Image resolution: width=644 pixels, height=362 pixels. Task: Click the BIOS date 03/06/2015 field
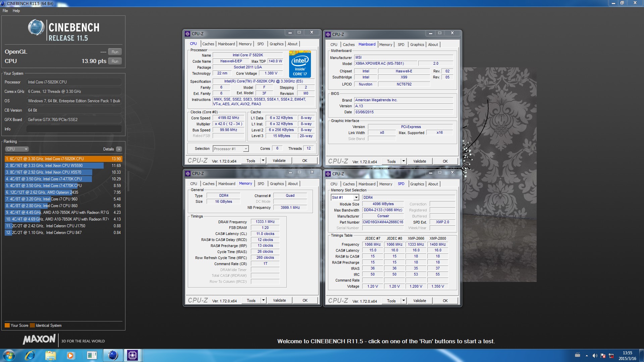[x=404, y=112]
